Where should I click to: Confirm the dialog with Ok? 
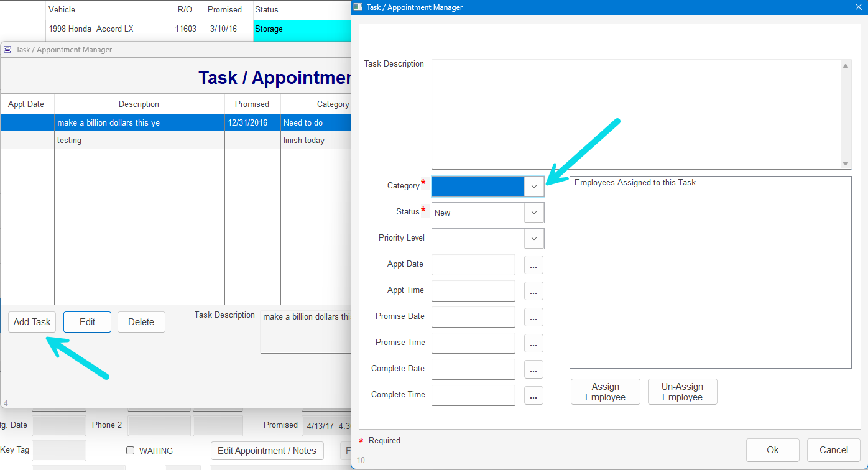point(772,450)
